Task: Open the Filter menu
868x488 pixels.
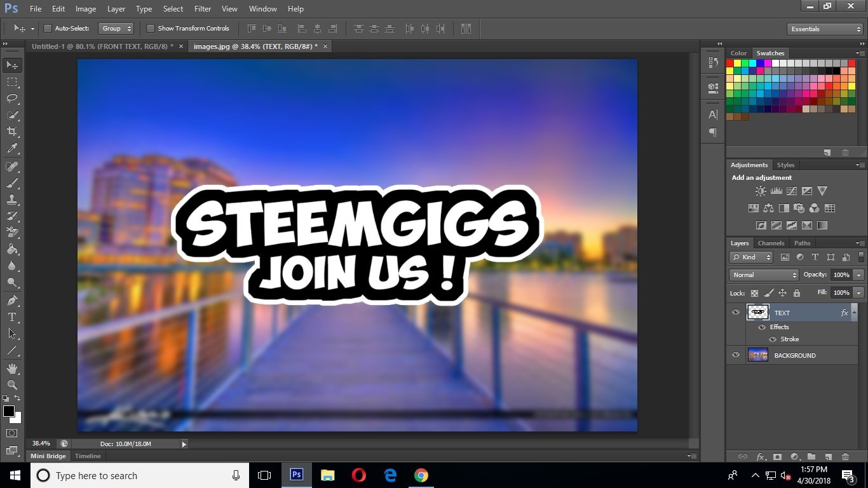Action: (203, 9)
